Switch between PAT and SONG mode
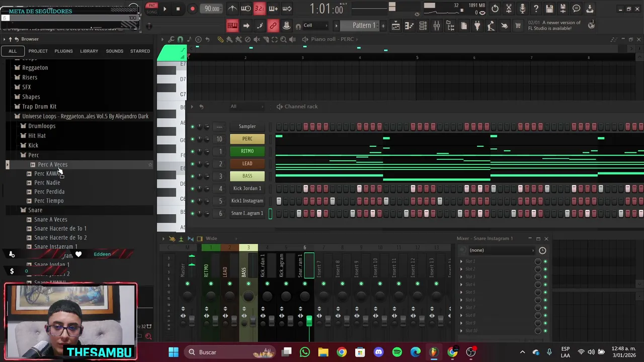 [151, 8]
